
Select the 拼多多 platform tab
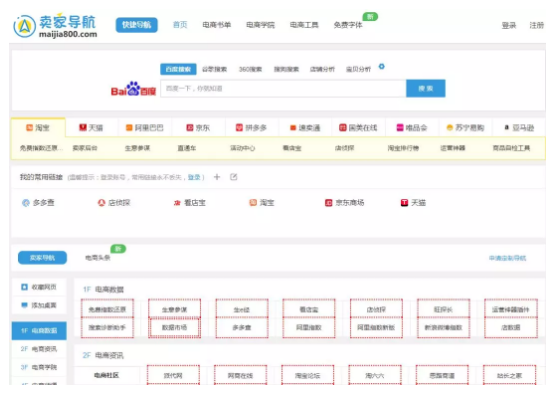(x=252, y=127)
